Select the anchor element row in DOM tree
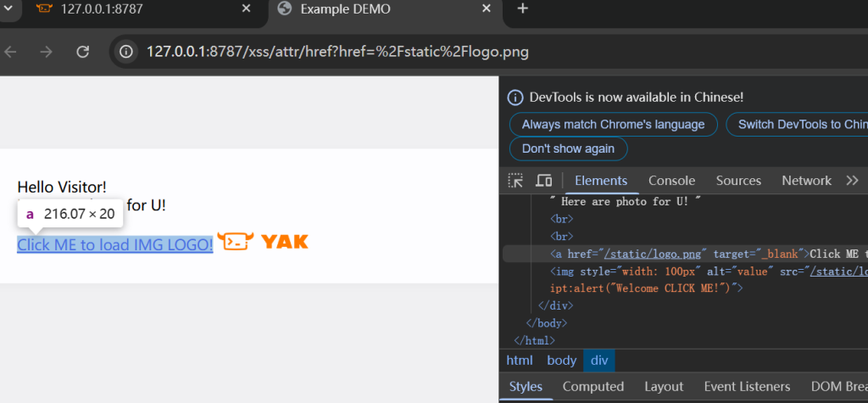 click(678, 254)
